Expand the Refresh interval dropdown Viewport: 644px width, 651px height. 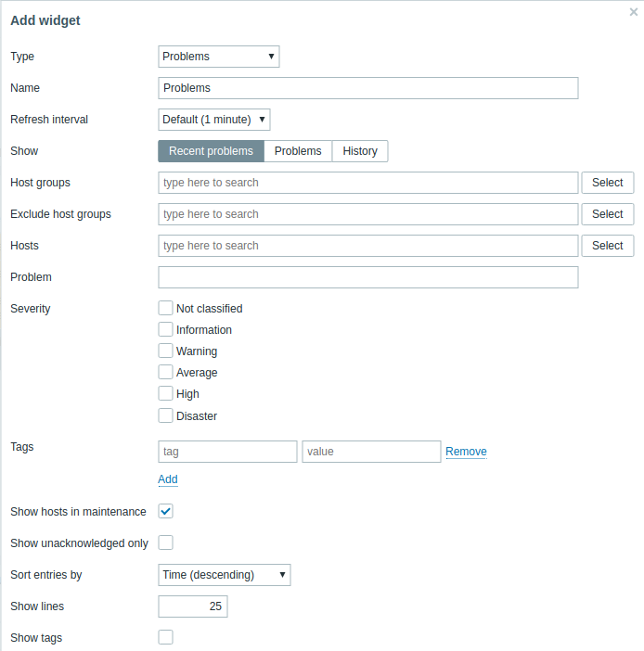click(x=214, y=120)
